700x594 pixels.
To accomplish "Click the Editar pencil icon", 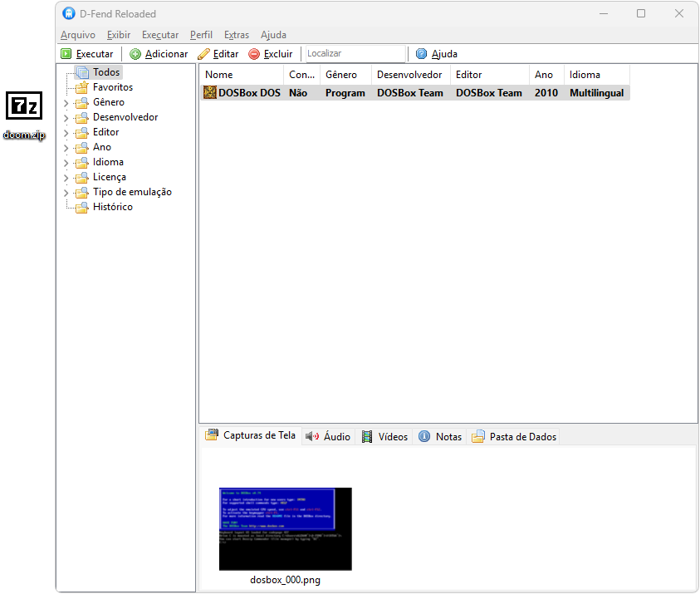I will tap(203, 54).
